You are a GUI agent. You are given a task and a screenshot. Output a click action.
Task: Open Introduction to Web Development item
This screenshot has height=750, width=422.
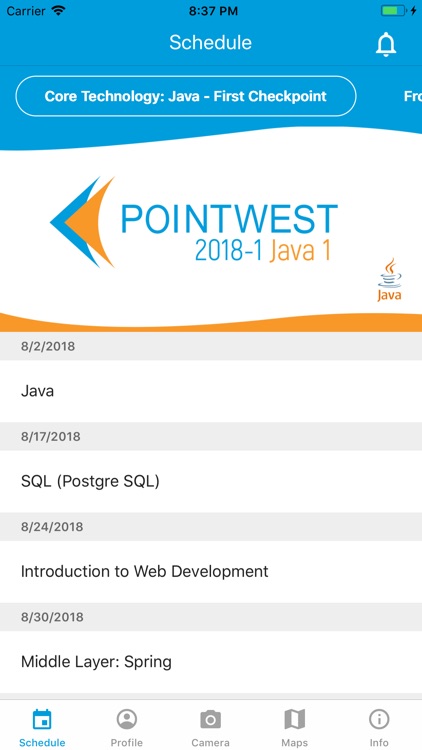coord(211,572)
